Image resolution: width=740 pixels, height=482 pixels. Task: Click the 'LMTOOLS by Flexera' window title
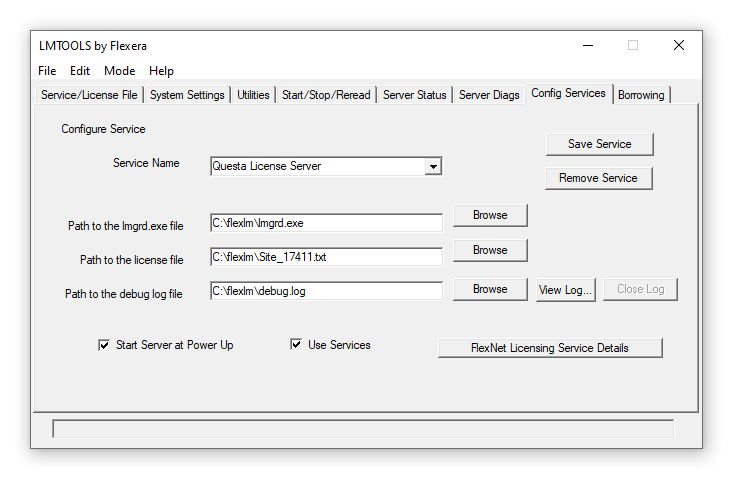tap(93, 46)
